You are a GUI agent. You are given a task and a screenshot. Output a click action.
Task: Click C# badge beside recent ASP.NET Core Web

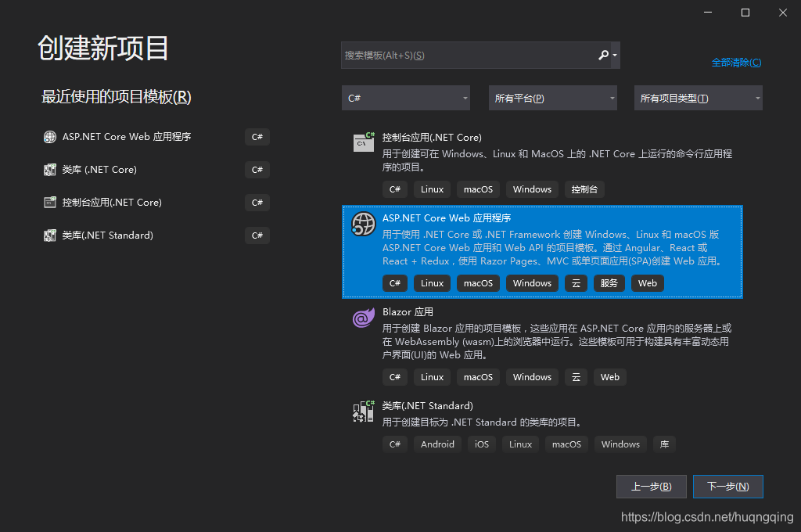coord(257,137)
